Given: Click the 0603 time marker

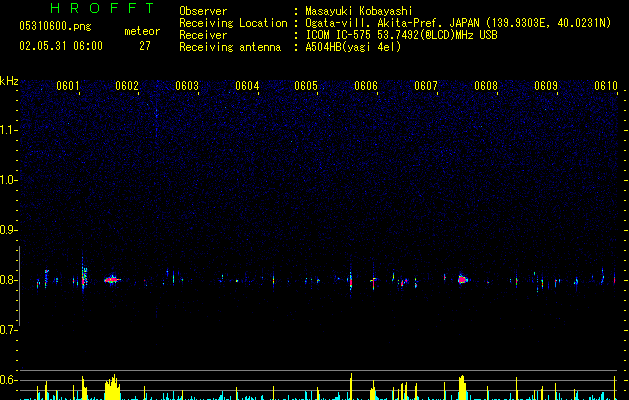Looking at the screenshot, I should (187, 86).
